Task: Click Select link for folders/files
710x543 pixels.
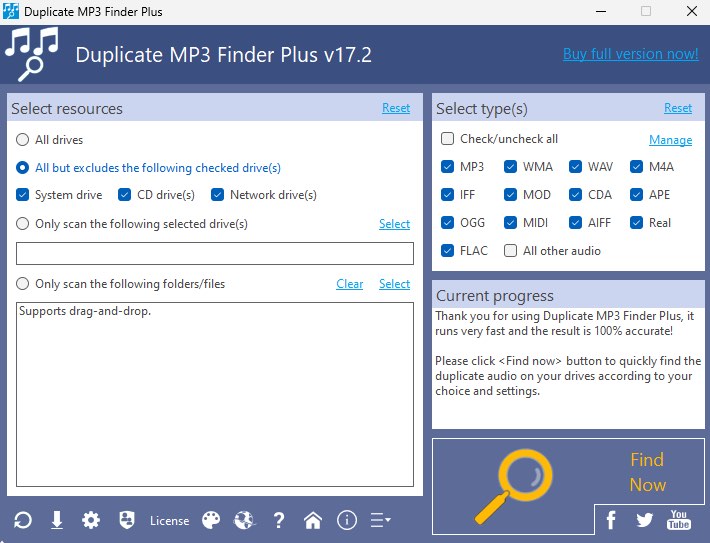Action: coord(394,284)
